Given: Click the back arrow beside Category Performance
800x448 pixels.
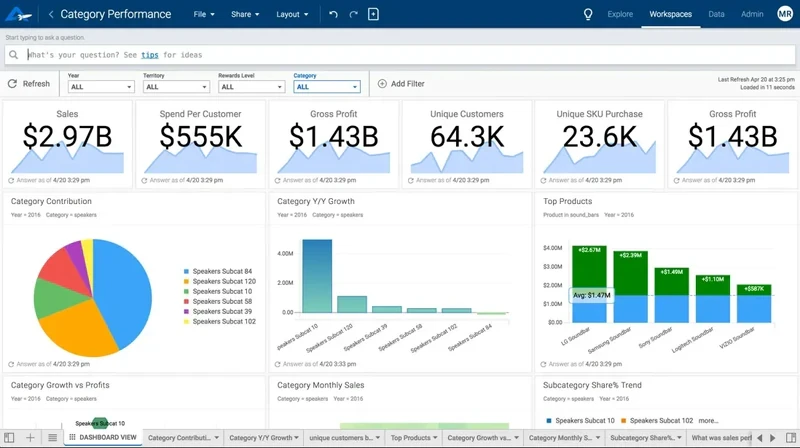Looking at the screenshot, I should tap(52, 15).
